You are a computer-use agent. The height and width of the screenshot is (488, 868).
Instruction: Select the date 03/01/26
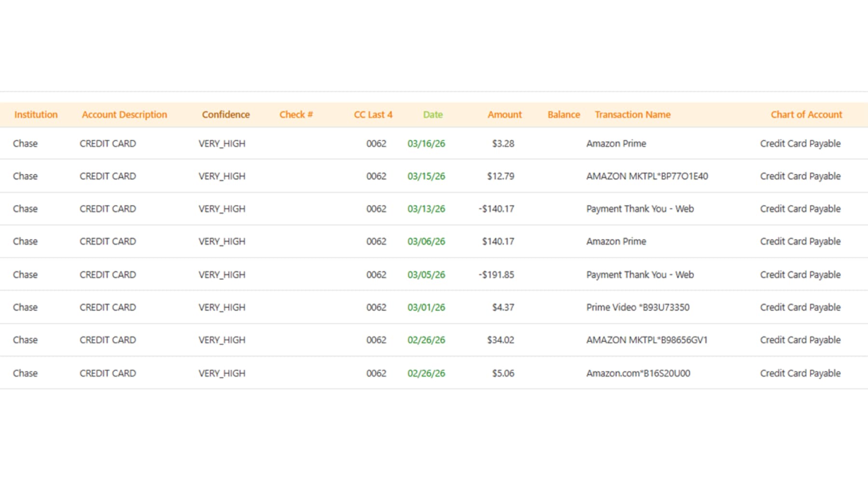pyautogui.click(x=426, y=307)
